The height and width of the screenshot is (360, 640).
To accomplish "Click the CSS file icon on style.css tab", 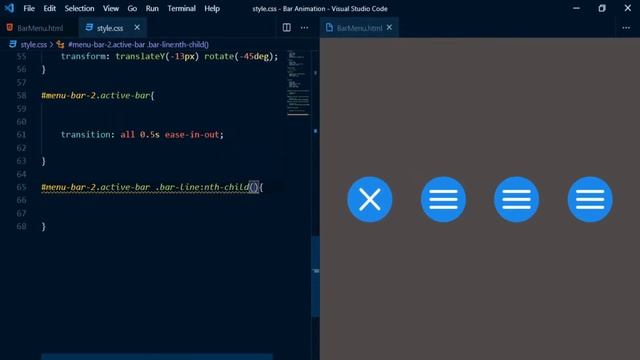I will click(89, 27).
